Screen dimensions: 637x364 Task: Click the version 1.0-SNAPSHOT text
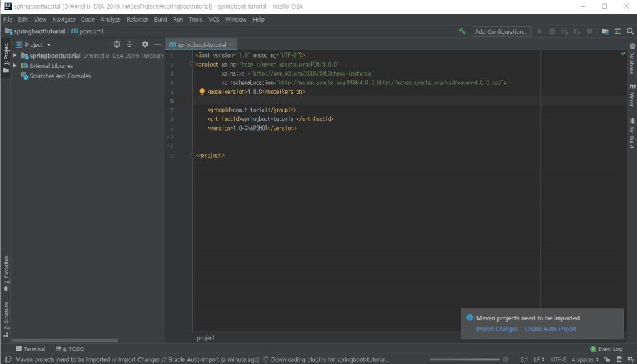click(250, 129)
